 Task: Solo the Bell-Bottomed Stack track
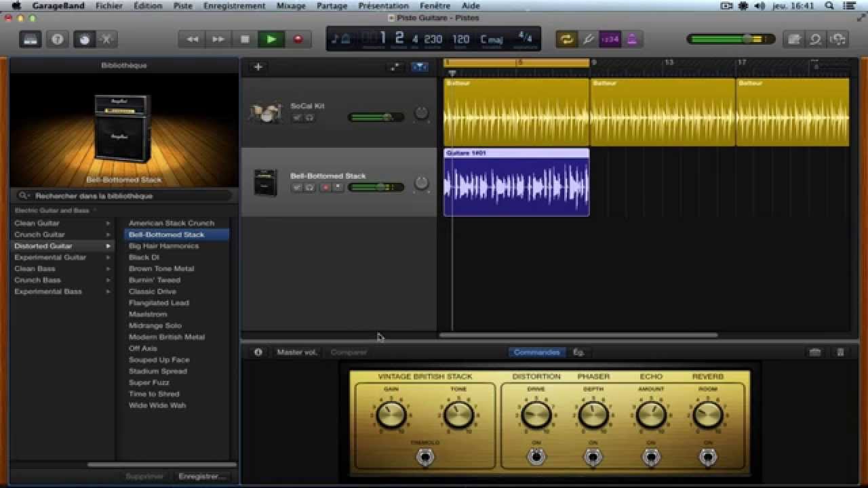point(309,187)
